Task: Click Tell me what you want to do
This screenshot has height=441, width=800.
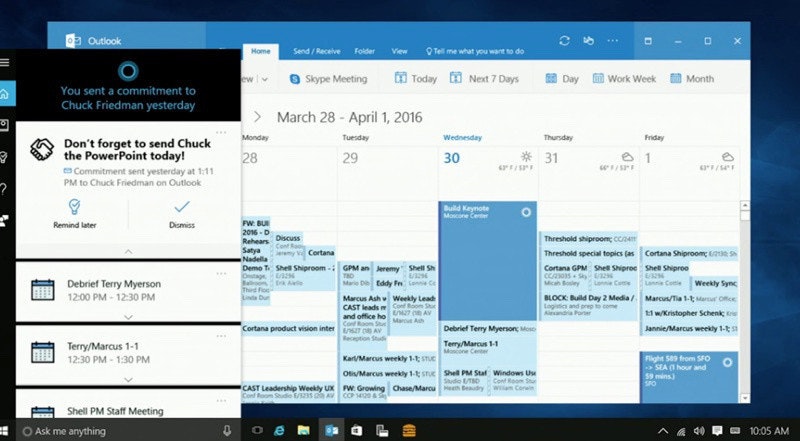Action: pyautogui.click(x=475, y=51)
